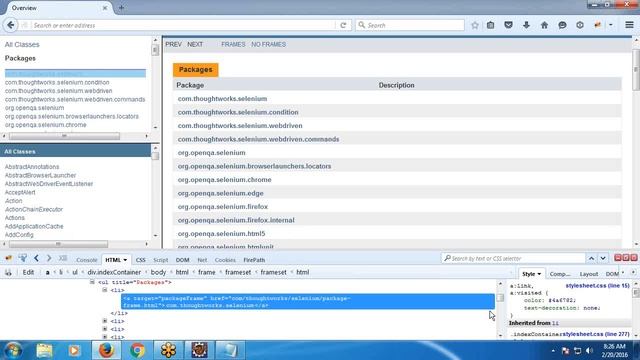This screenshot has width=640, height=360.
Task: Collapse the expanded li node
Action: [x=105, y=290]
